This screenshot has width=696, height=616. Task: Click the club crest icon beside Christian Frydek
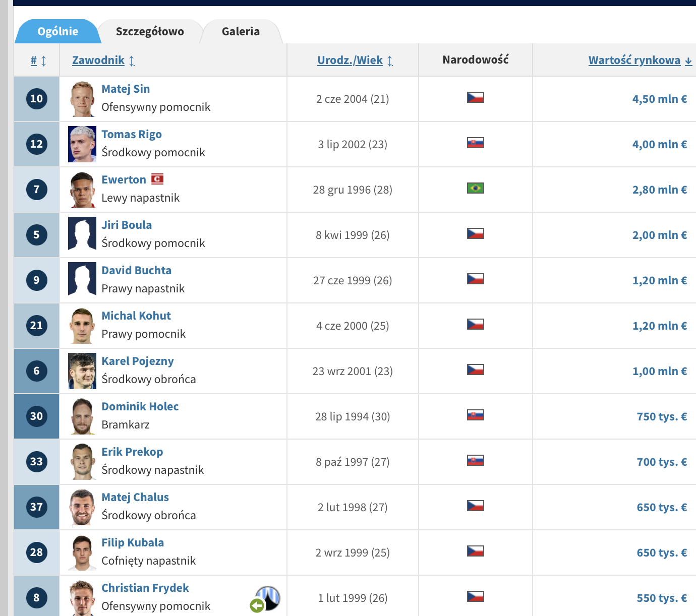coord(269,597)
